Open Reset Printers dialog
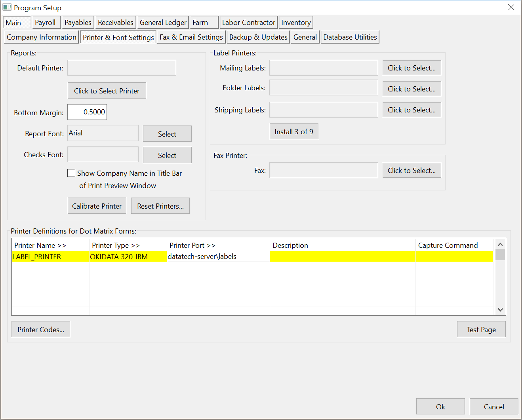This screenshot has height=420, width=522. tap(160, 206)
